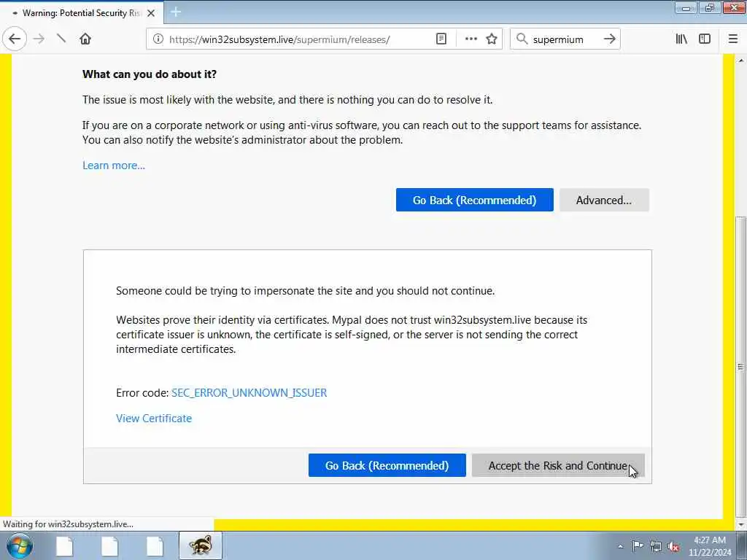This screenshot has height=560, width=747.
Task: Go back using the browser back arrow
Action: [x=15, y=39]
